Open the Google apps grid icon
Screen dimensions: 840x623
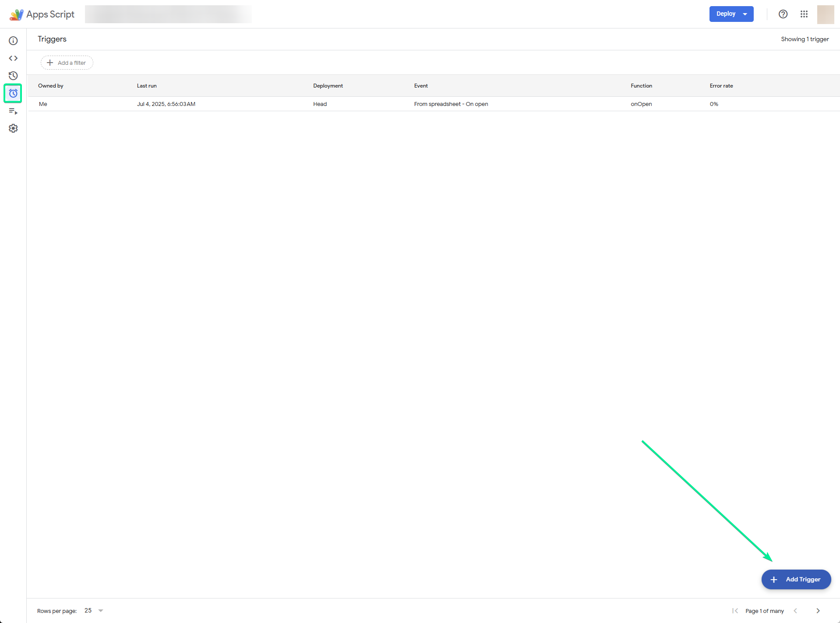click(x=804, y=14)
